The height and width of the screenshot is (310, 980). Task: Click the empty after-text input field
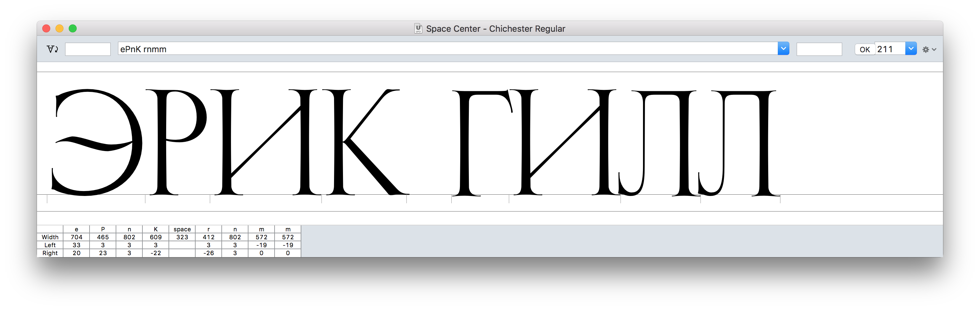click(819, 49)
